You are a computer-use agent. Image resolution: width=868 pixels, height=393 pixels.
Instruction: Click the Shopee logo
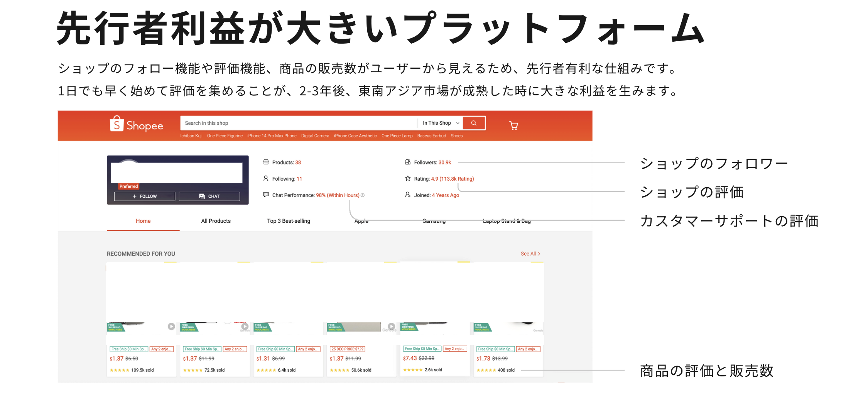coord(136,125)
